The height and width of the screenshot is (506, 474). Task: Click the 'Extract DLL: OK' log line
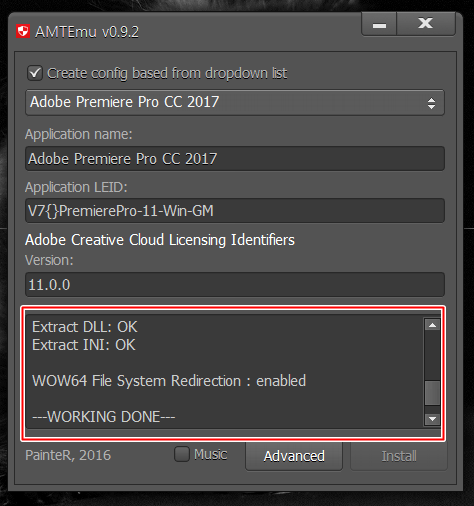pos(85,327)
